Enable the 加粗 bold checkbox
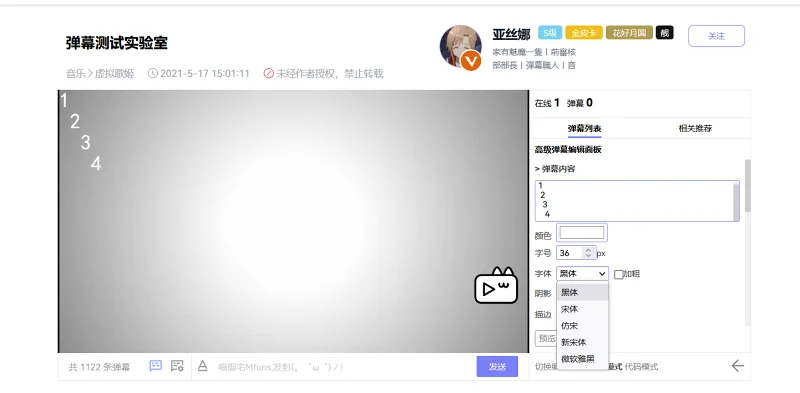Viewport: 800px width, 393px height. point(618,275)
